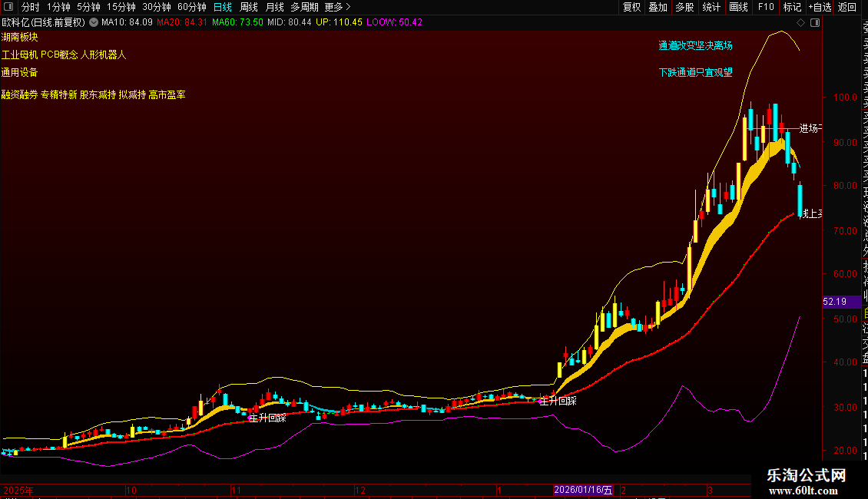The height and width of the screenshot is (499, 868).
Task: Open the indicator dropdown beside 欧科亿 title
Action: [94, 22]
